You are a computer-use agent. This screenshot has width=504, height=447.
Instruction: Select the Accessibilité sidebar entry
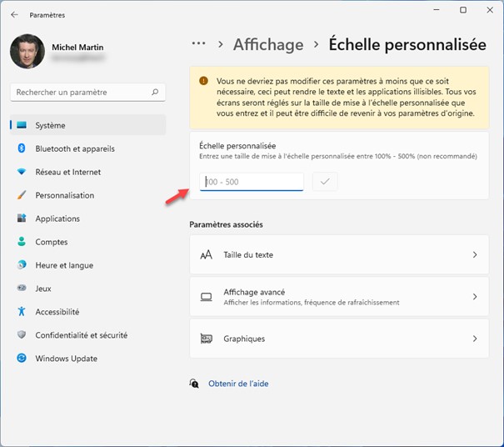pos(57,312)
